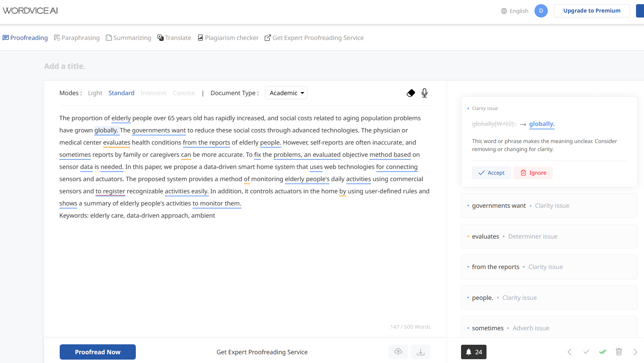Viewport: 644px width, 363px height.
Task: Upload a document via the cloud upload icon
Action: (398, 352)
